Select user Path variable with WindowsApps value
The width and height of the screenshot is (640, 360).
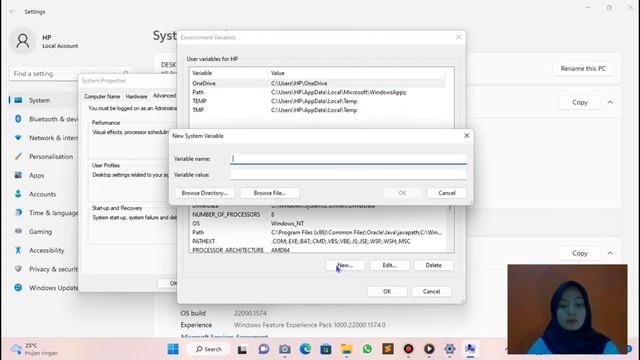[318, 92]
